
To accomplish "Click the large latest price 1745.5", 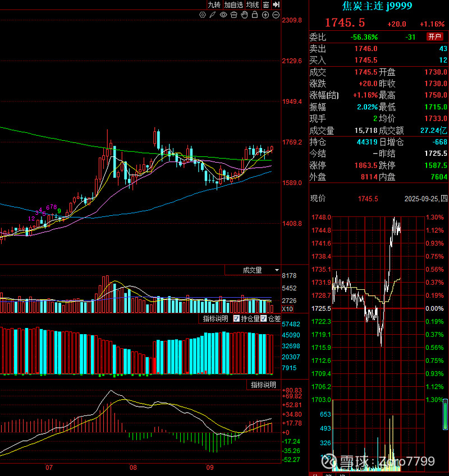I will 345,23.
